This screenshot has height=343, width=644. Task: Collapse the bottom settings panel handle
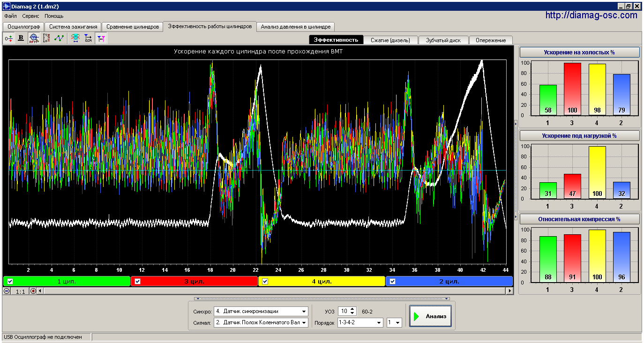click(322, 298)
